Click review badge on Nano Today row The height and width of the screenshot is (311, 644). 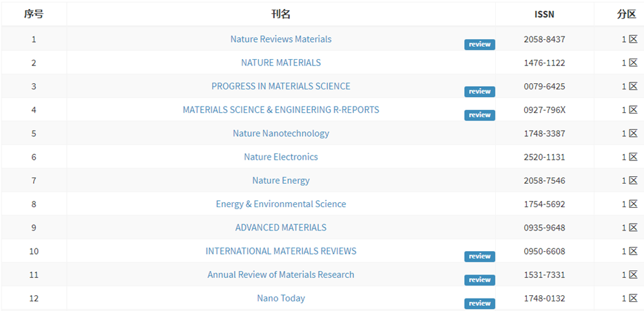(x=479, y=303)
